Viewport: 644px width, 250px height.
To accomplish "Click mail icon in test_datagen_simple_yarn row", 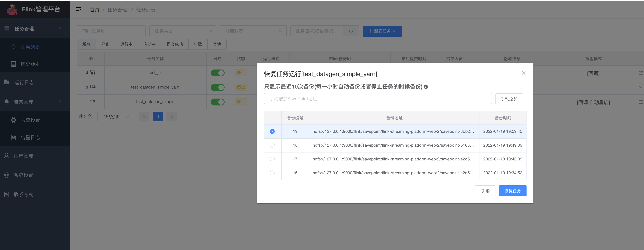I will tap(641, 87).
